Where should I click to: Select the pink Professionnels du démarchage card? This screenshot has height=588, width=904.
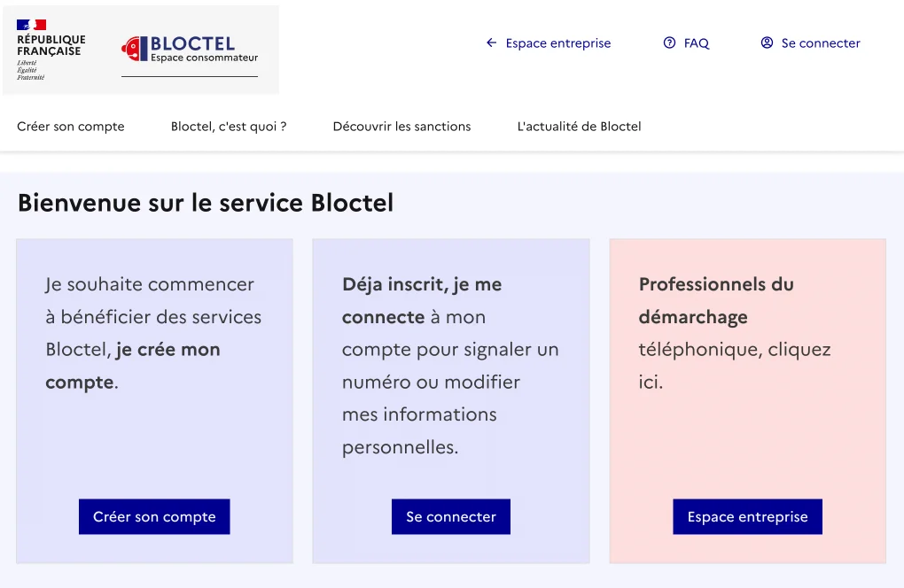pos(747,400)
